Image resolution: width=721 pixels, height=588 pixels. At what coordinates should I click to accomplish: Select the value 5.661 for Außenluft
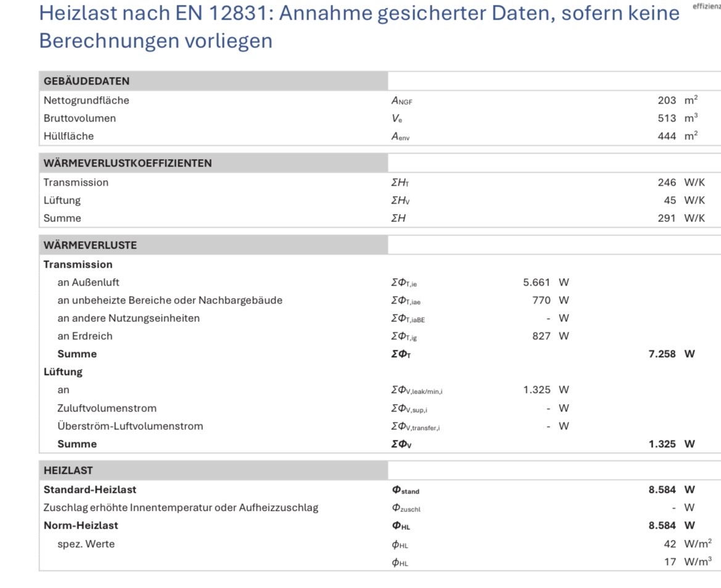point(536,283)
